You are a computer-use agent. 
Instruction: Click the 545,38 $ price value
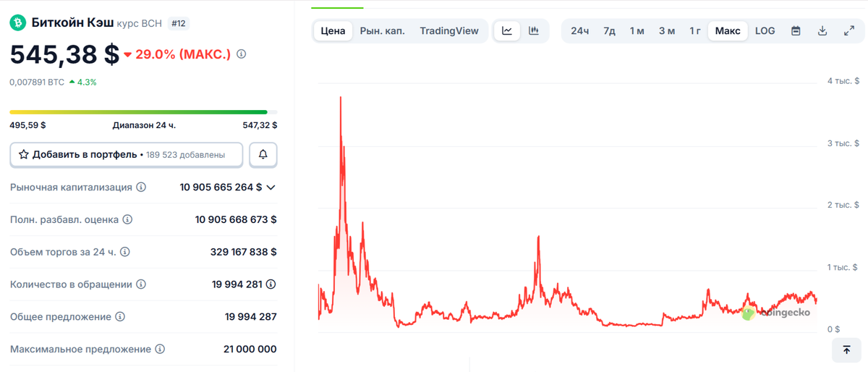click(x=64, y=54)
